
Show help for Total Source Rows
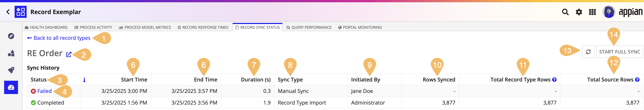click(637, 79)
